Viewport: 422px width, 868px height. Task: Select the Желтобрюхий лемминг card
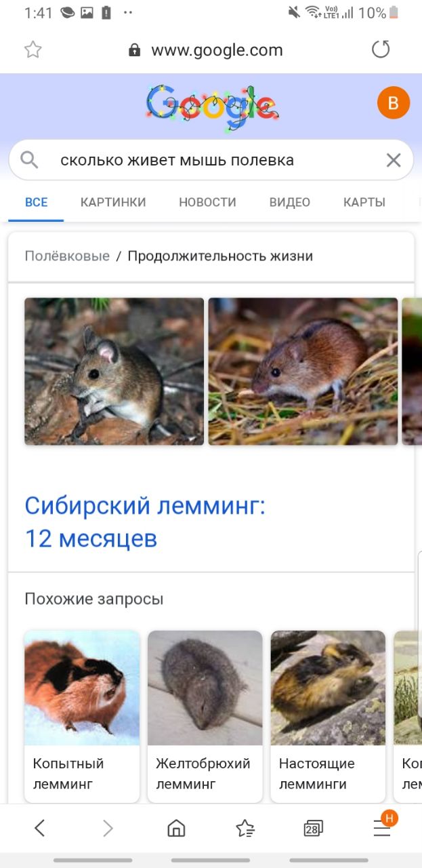coord(205,716)
